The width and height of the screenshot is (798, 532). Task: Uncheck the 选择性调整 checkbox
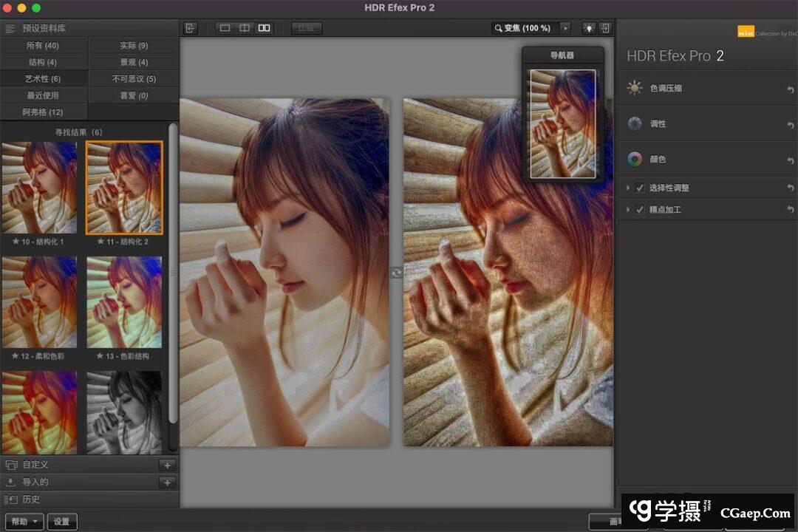click(x=640, y=188)
